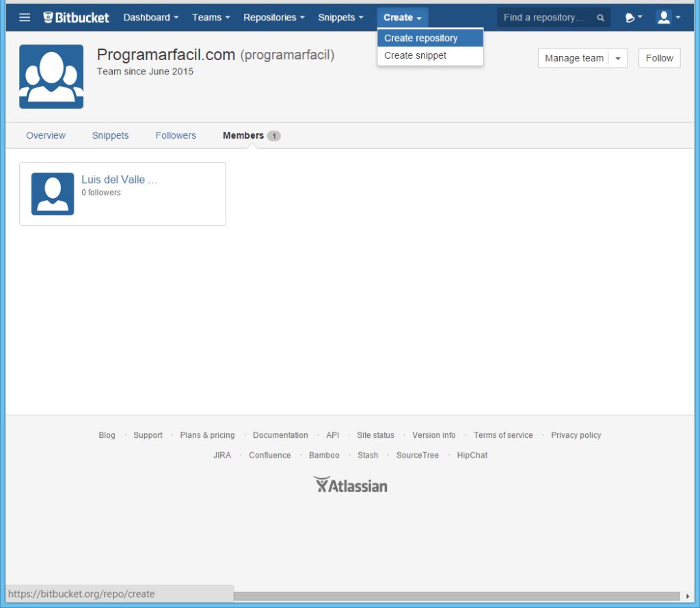
Task: Click the Atlassian logo in footer
Action: coord(350,485)
